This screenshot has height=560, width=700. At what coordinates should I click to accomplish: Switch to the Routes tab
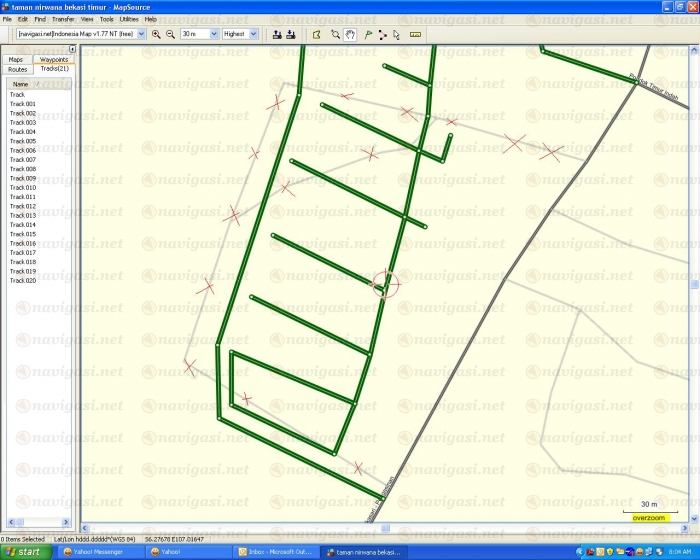(17, 70)
